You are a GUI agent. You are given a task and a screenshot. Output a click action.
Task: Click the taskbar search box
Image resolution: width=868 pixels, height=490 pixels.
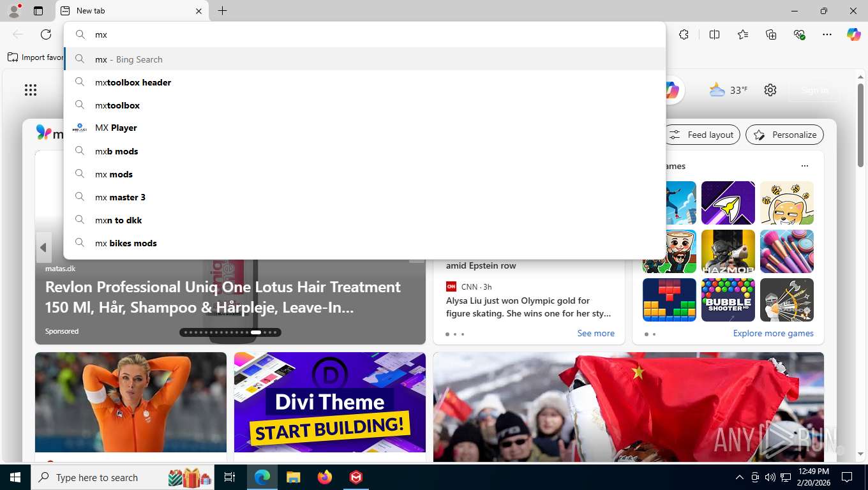point(123,477)
